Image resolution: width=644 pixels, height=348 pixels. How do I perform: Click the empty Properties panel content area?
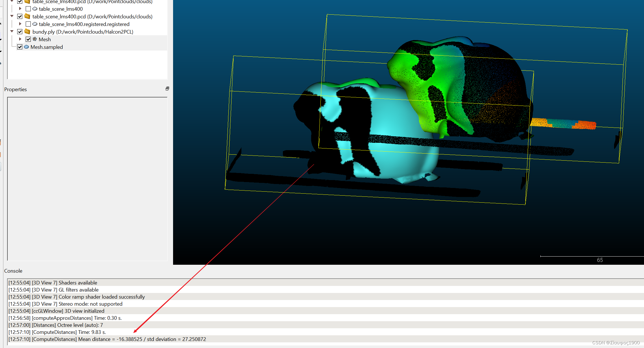tap(87, 179)
